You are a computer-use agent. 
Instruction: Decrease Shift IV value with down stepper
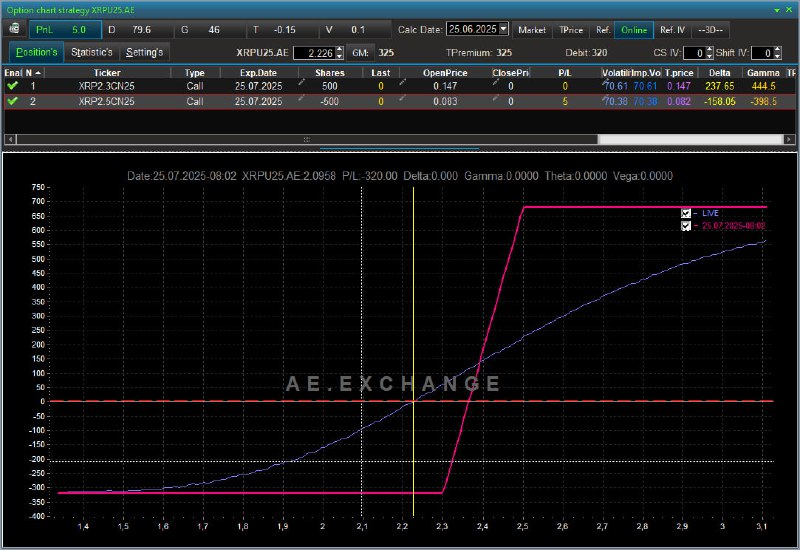[777, 56]
